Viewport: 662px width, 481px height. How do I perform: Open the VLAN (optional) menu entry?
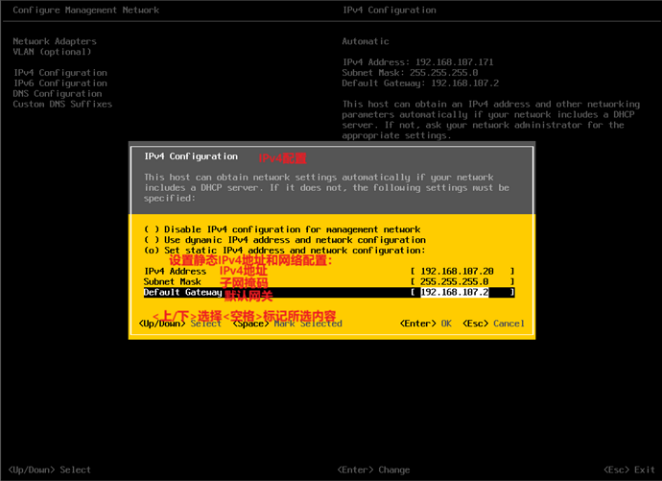[x=51, y=52]
